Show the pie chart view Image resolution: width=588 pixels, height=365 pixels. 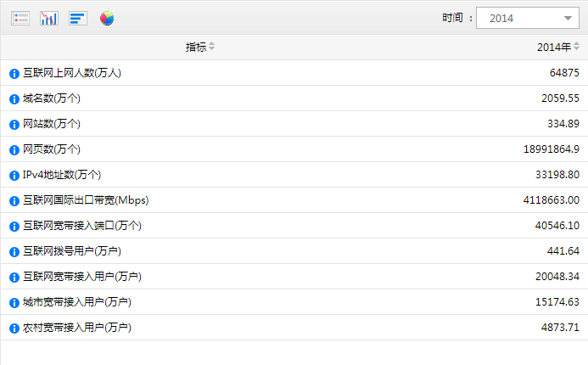pos(107,18)
